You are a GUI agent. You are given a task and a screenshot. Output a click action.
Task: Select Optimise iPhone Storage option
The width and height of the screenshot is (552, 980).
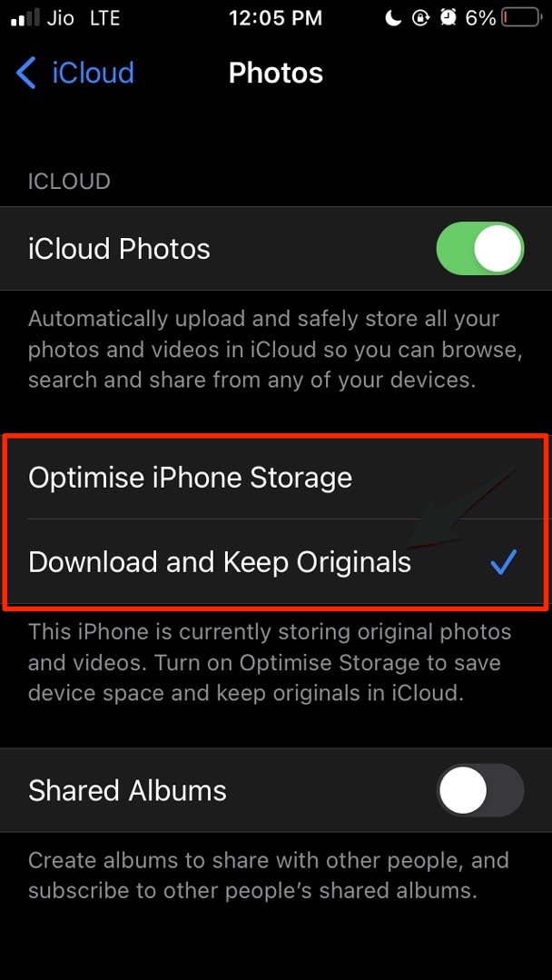point(275,478)
